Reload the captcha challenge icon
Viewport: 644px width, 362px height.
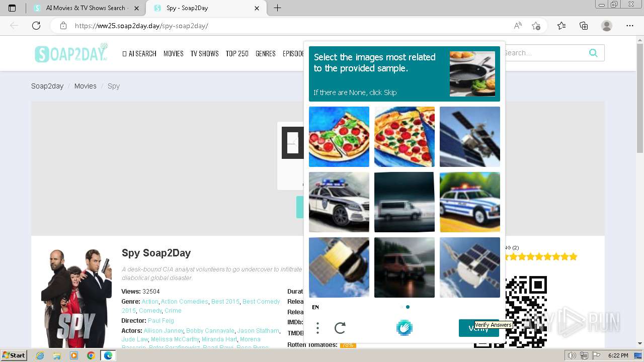click(x=340, y=328)
